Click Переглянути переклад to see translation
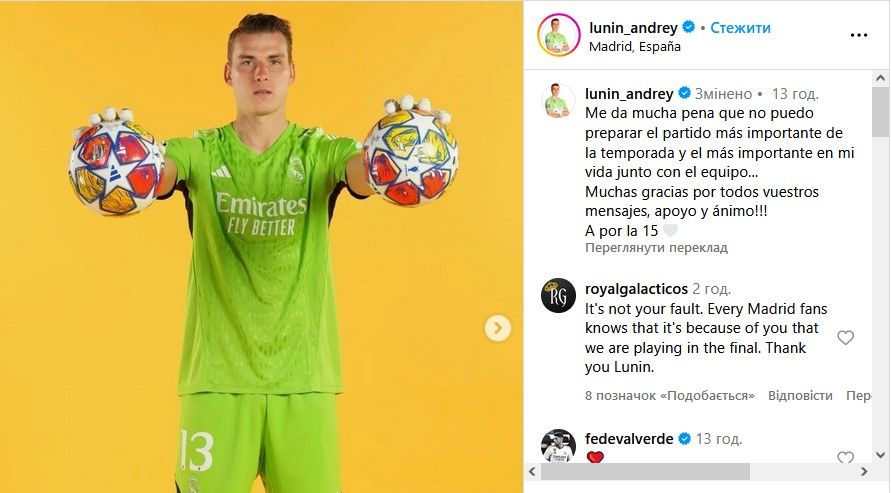Screen dimensions: 891x493 pos(656,248)
